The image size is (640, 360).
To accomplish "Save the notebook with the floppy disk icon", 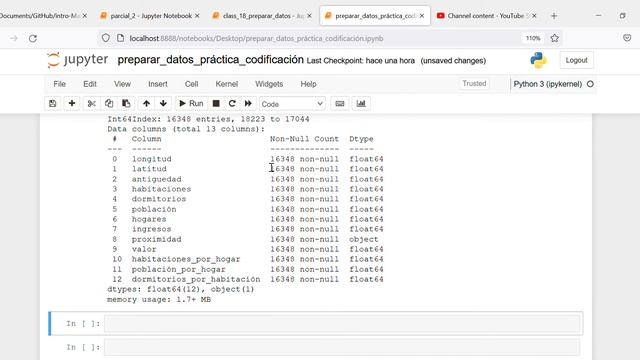I will pyautogui.click(x=53, y=104).
